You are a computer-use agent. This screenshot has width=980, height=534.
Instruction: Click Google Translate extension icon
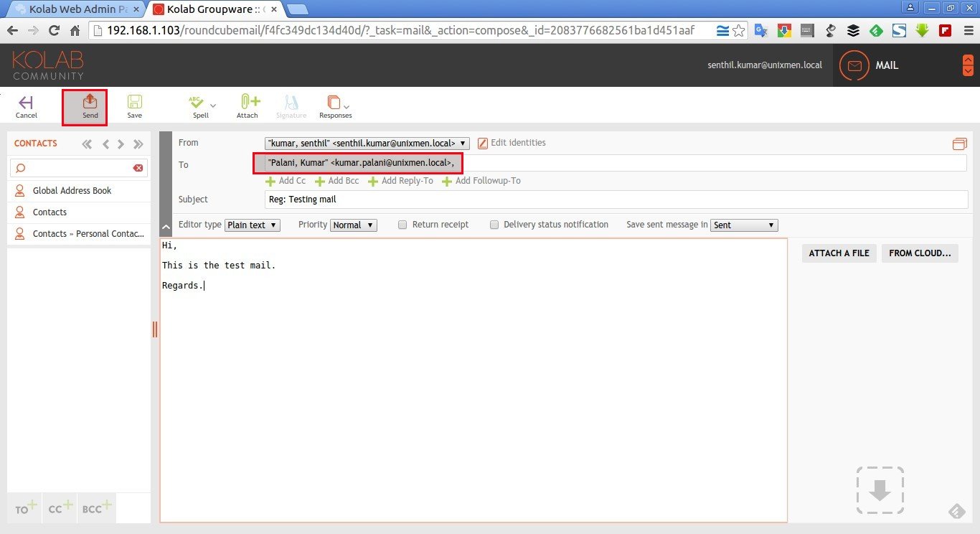(761, 31)
